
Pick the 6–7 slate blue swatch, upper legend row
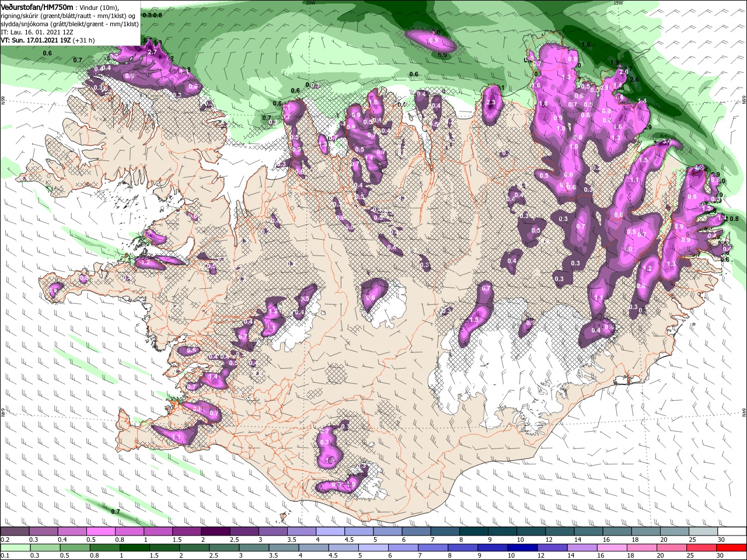click(x=417, y=531)
